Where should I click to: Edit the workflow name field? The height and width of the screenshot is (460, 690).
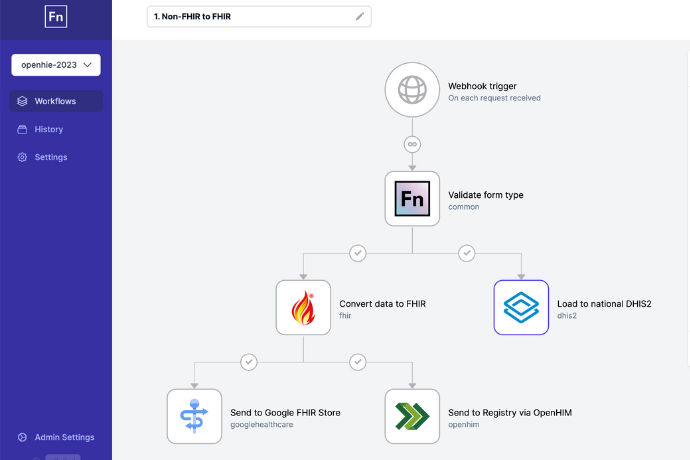tap(250, 16)
